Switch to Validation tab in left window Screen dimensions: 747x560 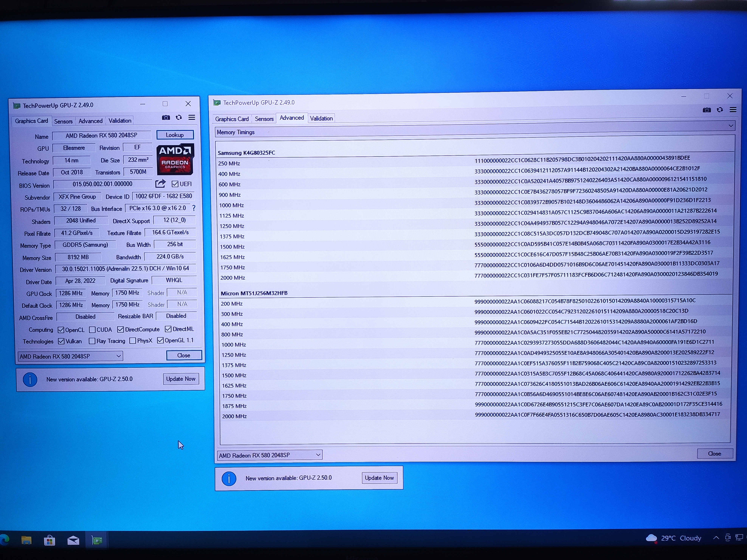[x=120, y=121]
